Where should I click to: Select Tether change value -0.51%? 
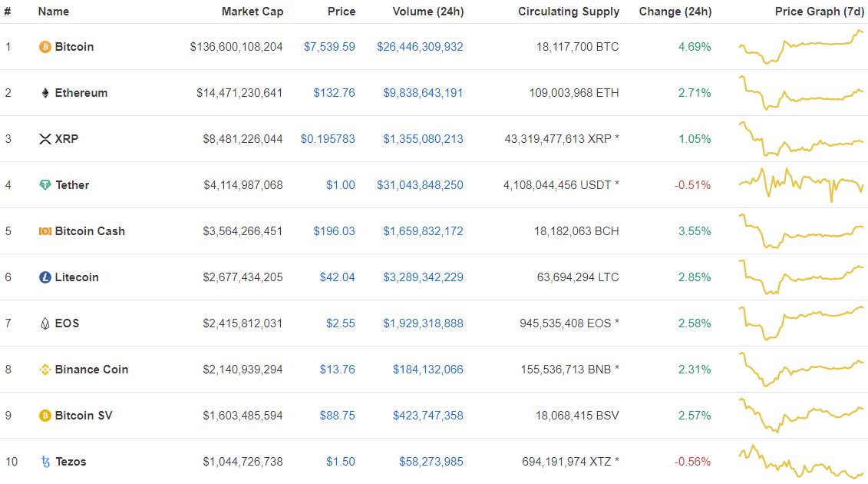click(x=692, y=184)
